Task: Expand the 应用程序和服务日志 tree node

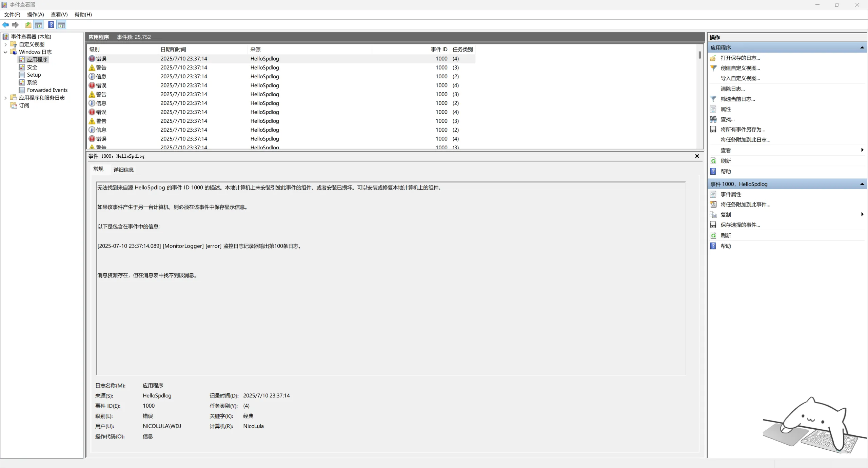Action: pos(5,98)
